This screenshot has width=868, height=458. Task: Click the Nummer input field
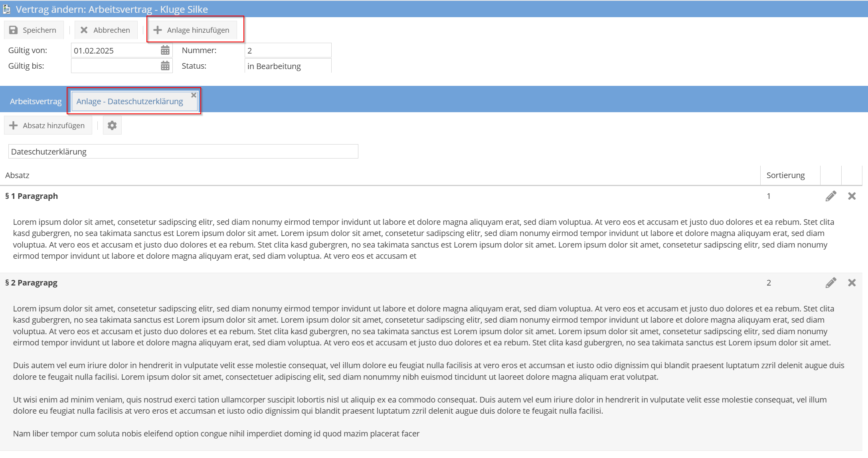[287, 50]
